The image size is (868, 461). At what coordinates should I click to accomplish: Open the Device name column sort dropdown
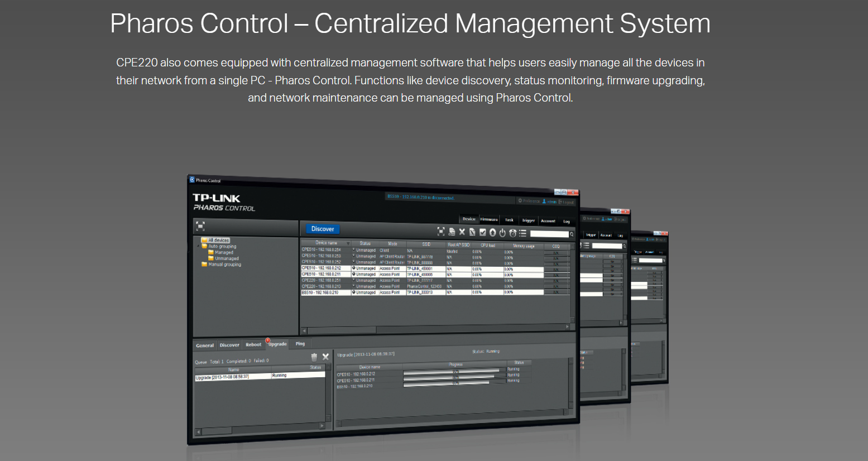coord(348,243)
